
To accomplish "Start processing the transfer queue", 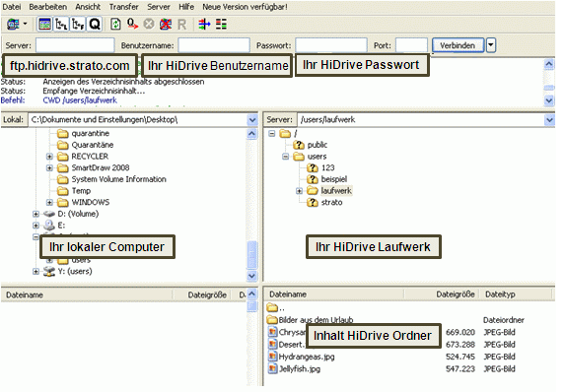I will pyautogui.click(x=132, y=25).
